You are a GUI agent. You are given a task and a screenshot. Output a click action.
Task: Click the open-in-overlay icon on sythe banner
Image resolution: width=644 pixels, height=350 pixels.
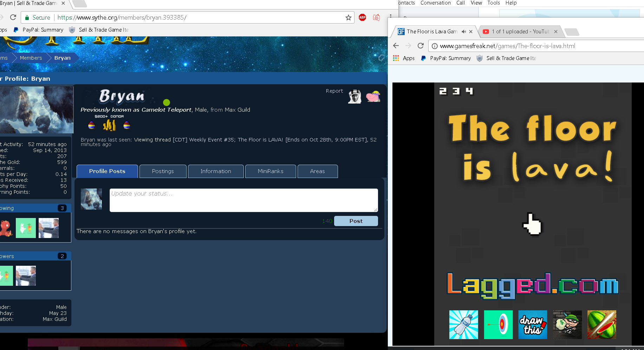pyautogui.click(x=381, y=58)
